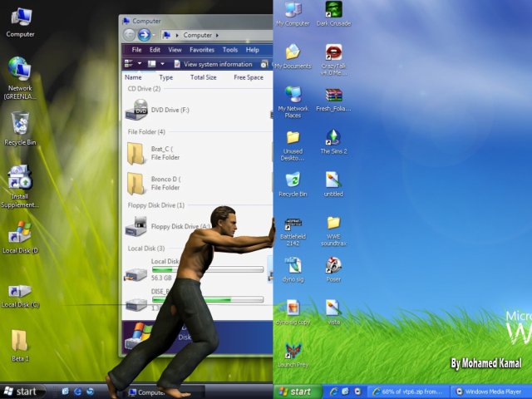Select the Install Supplement desktop icon
This screenshot has height=399, width=532.
pos(20,186)
